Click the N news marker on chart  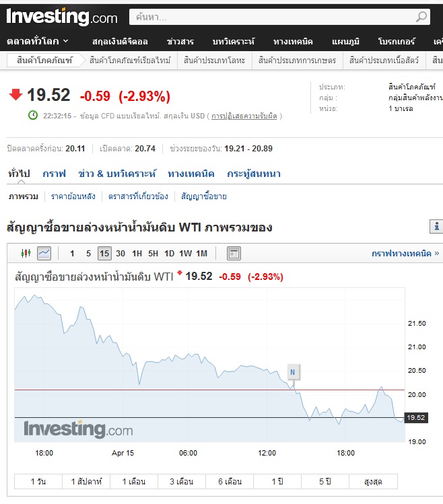coord(292,371)
